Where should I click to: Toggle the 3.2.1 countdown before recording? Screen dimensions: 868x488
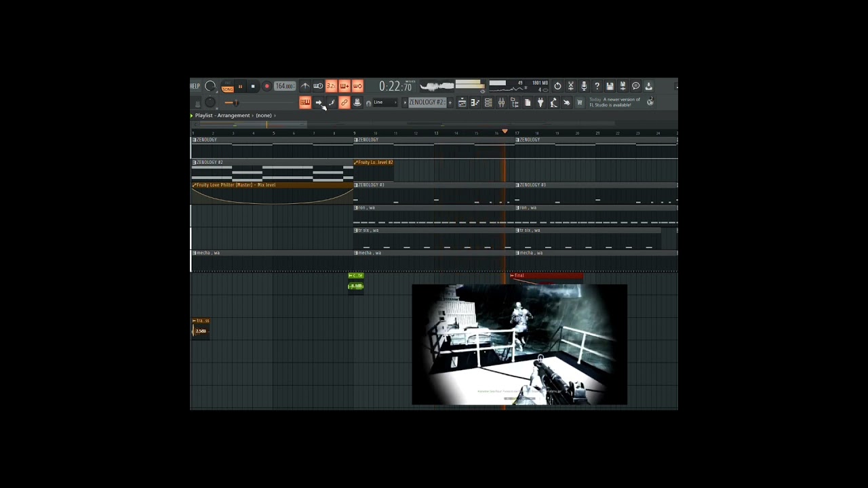331,86
